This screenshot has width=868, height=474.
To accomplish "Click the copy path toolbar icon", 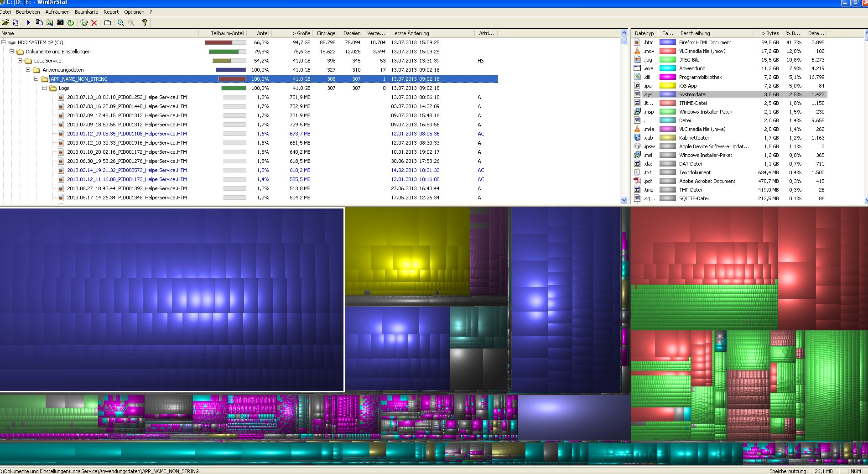I will point(39,22).
